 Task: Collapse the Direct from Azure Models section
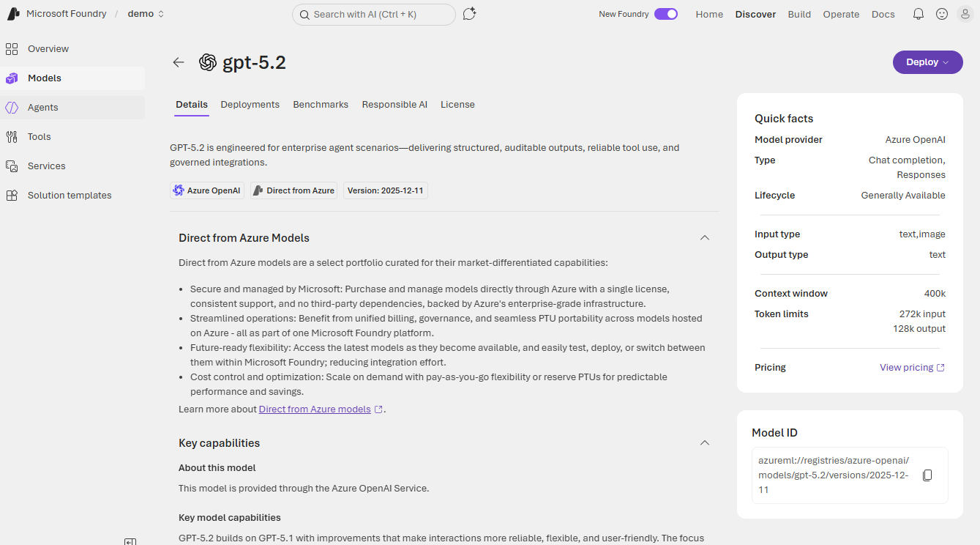(x=705, y=238)
